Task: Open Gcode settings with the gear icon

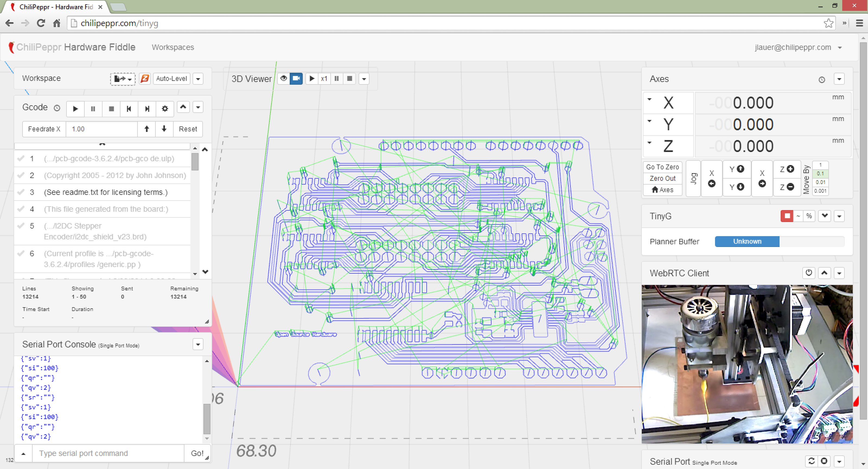Action: click(x=165, y=109)
